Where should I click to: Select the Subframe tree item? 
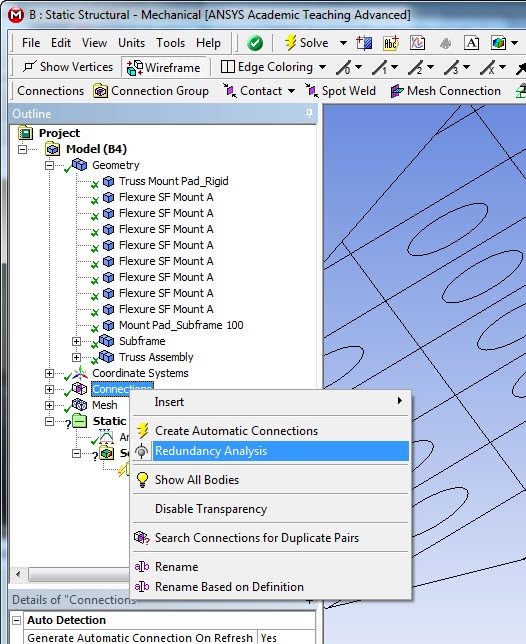tap(142, 341)
